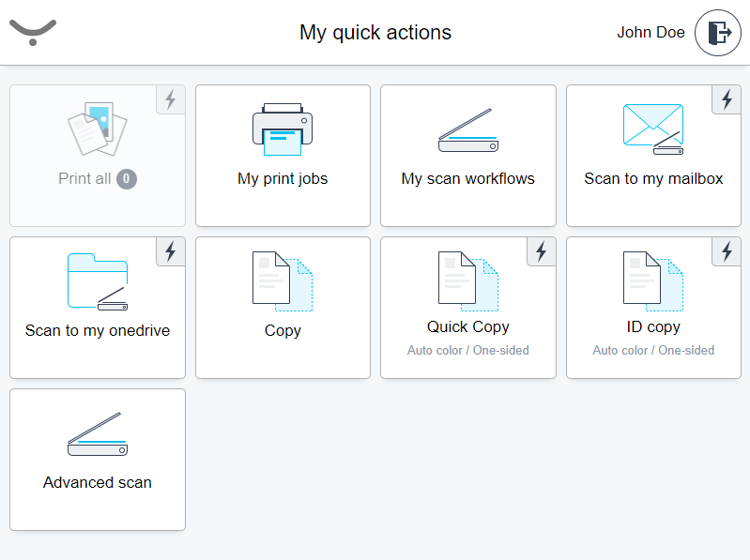Click the folder icon for Scan to my onedrive

[x=98, y=281]
